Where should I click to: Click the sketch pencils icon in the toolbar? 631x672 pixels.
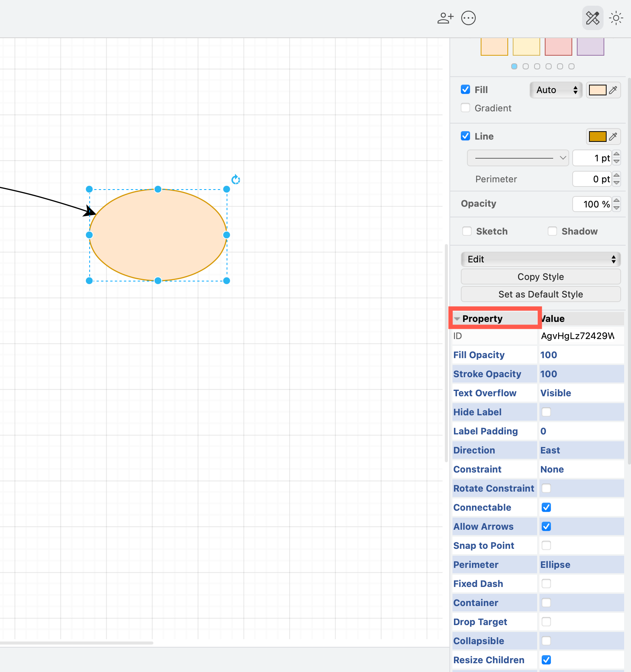point(592,18)
